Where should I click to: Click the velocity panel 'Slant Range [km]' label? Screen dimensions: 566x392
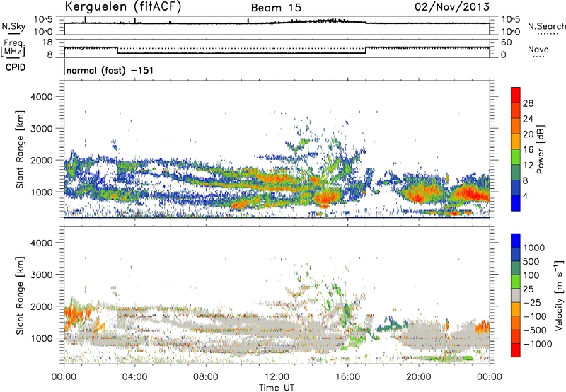point(20,296)
